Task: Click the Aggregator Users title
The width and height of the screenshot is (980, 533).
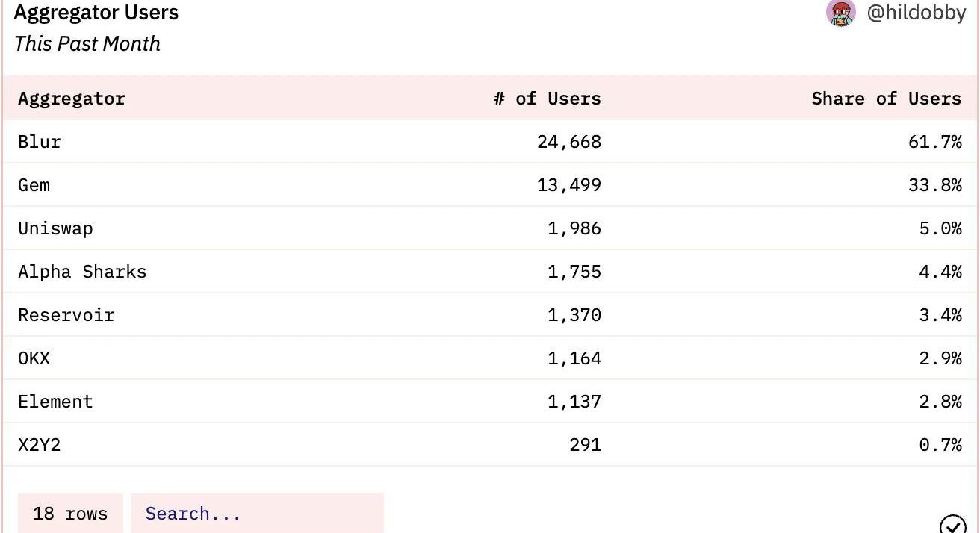Action: point(96,13)
